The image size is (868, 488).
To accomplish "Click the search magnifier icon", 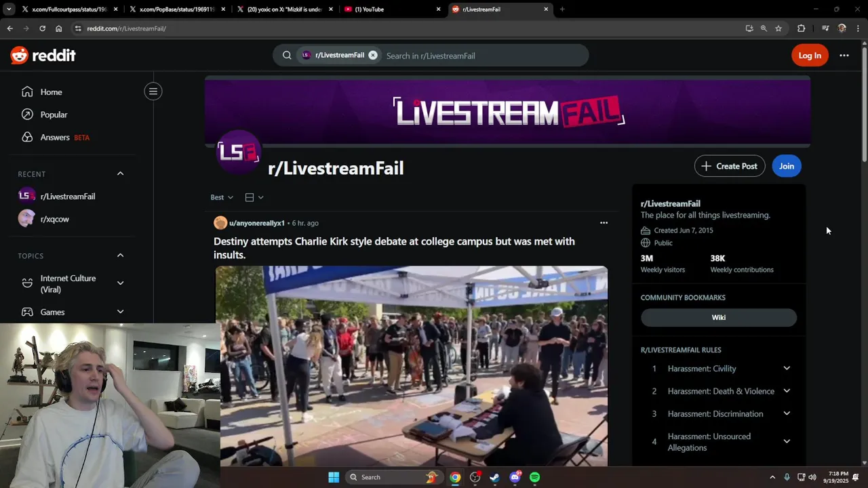I will 287,56.
